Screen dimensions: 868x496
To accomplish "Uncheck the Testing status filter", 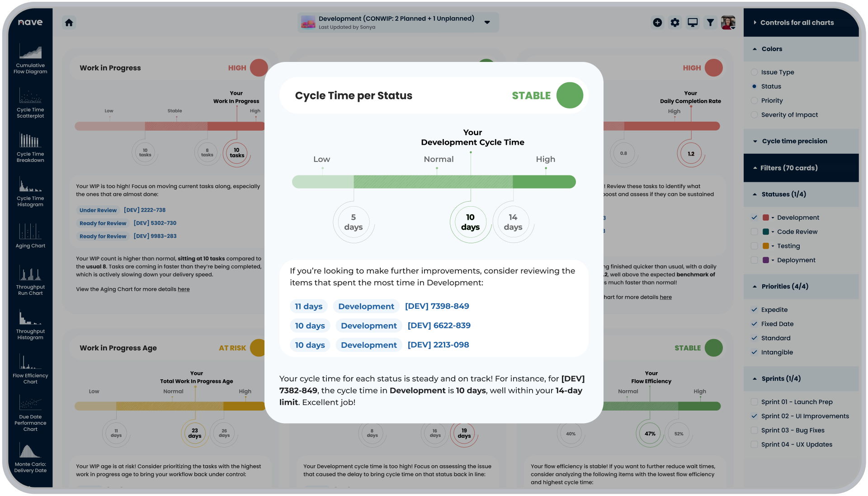I will [x=754, y=246].
